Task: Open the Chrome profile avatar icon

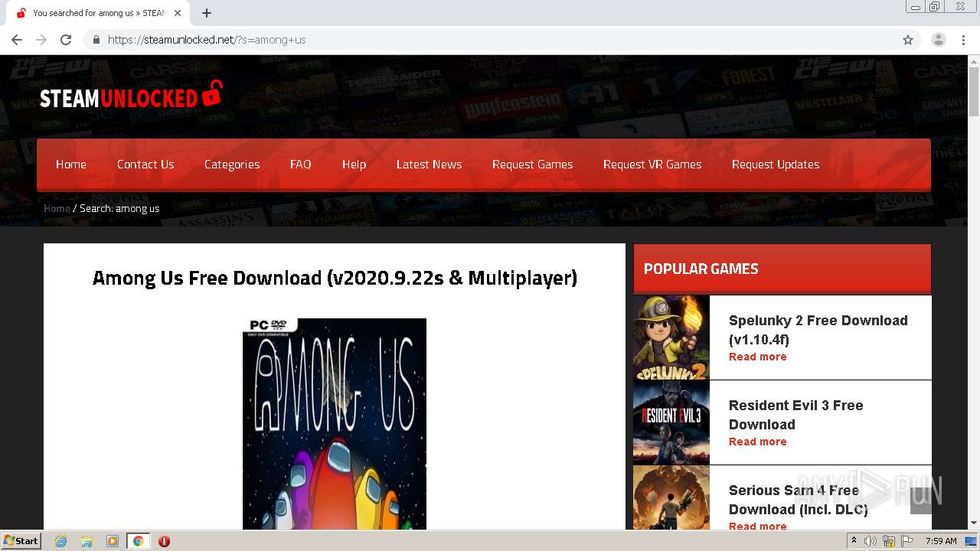Action: point(939,40)
